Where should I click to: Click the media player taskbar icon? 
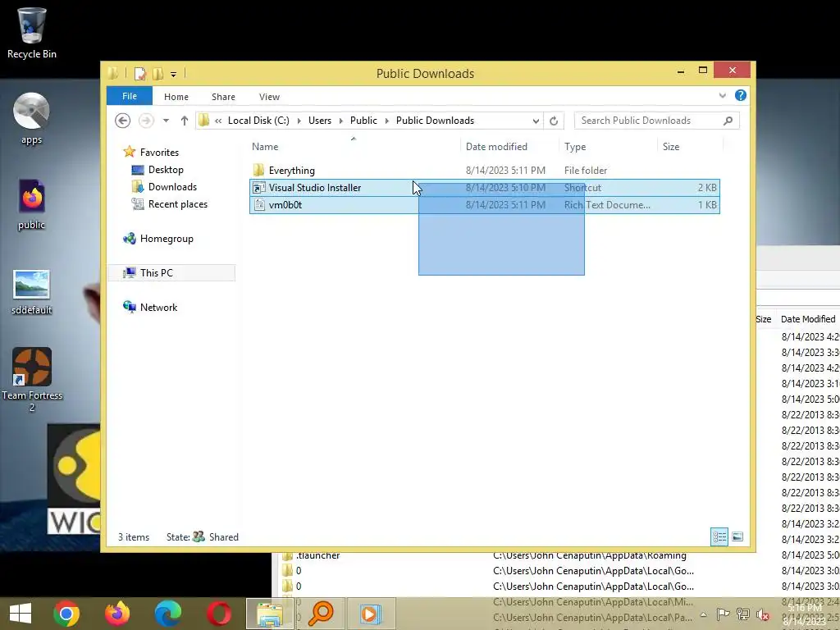371,614
